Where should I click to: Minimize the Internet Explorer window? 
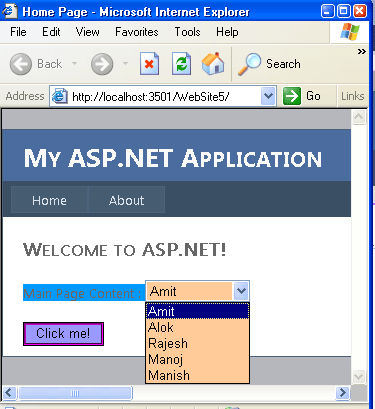tap(327, 11)
